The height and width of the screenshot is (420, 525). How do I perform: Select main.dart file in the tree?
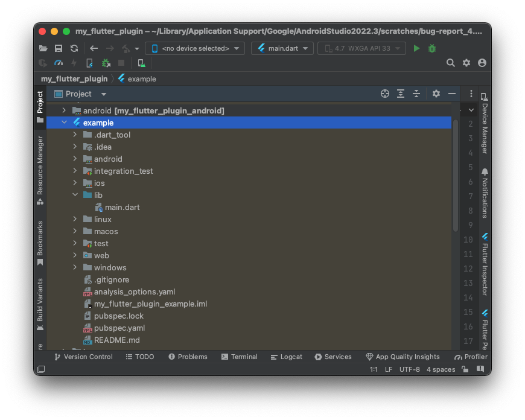point(122,207)
